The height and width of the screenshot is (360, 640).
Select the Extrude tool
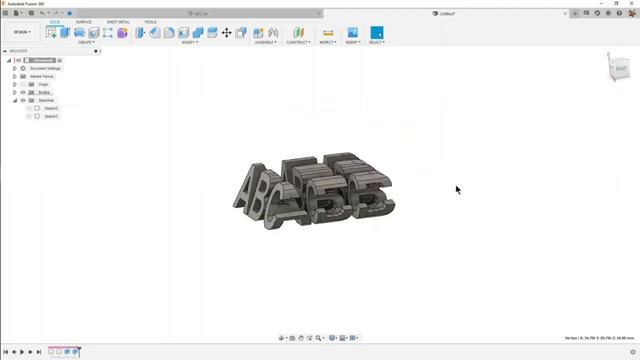pos(65,33)
